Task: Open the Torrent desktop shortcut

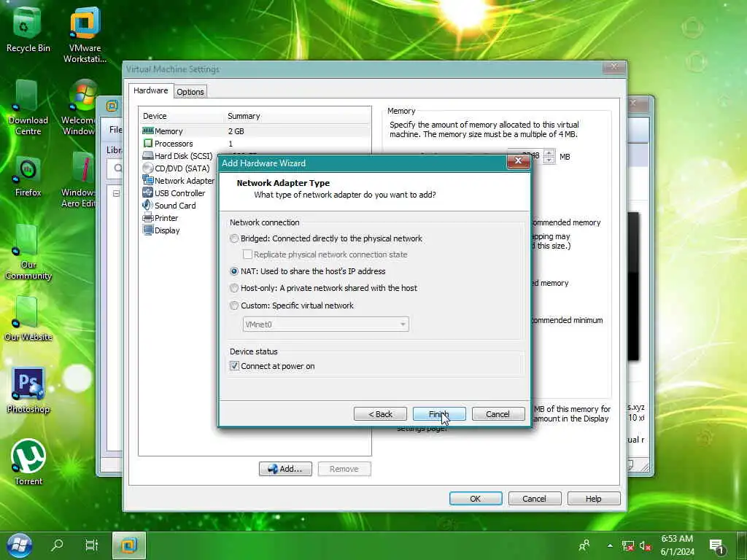Action: [28, 462]
